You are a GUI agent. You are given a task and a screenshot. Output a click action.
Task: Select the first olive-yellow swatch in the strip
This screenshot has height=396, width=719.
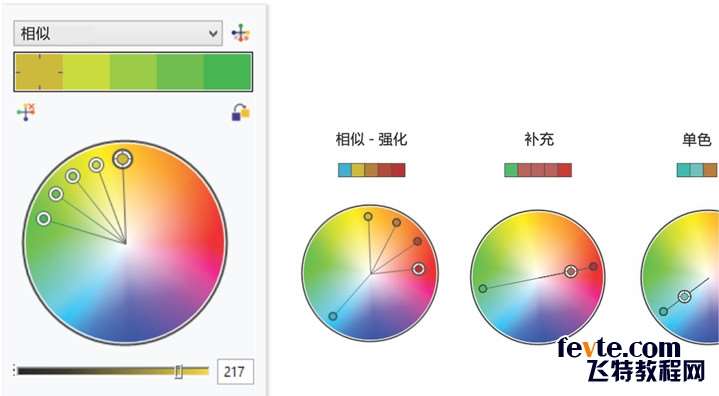(x=39, y=72)
